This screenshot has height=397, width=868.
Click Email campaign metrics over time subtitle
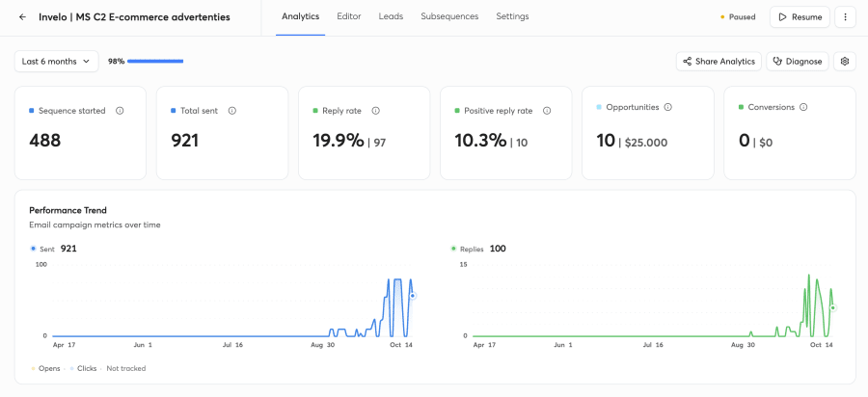click(95, 225)
